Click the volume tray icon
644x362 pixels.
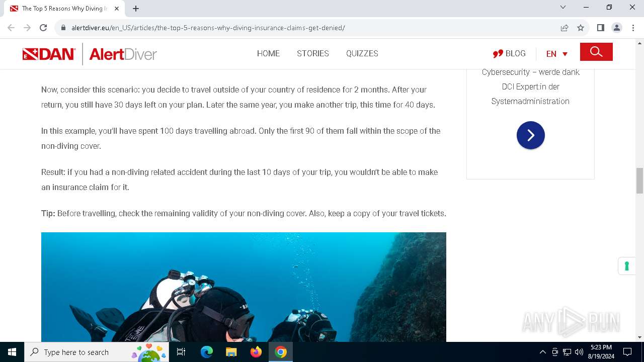(579, 352)
